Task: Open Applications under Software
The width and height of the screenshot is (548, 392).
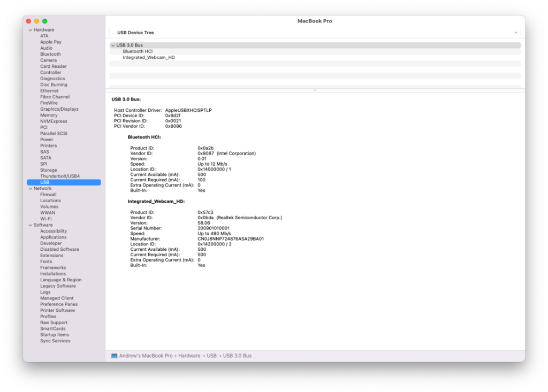Action: [53, 237]
